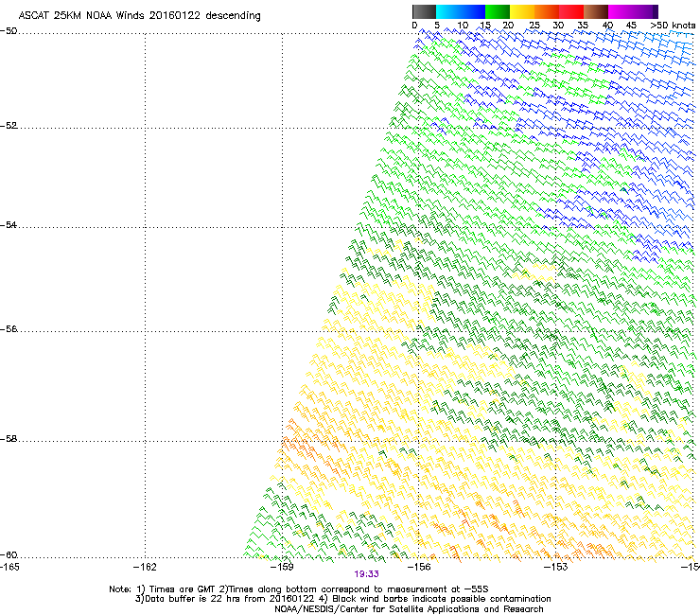The height and width of the screenshot is (615, 700).
Task: Click the '25' legend scale label
Action: [534, 26]
